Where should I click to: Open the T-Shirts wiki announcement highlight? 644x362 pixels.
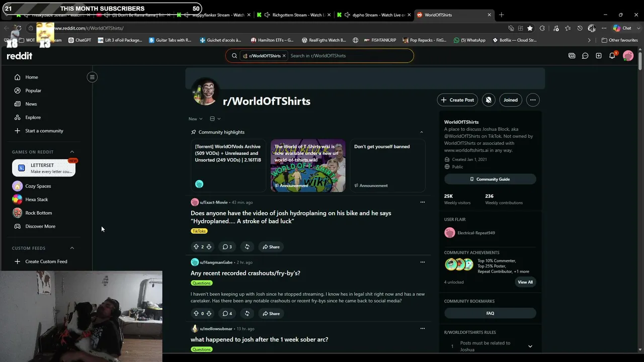click(x=308, y=165)
